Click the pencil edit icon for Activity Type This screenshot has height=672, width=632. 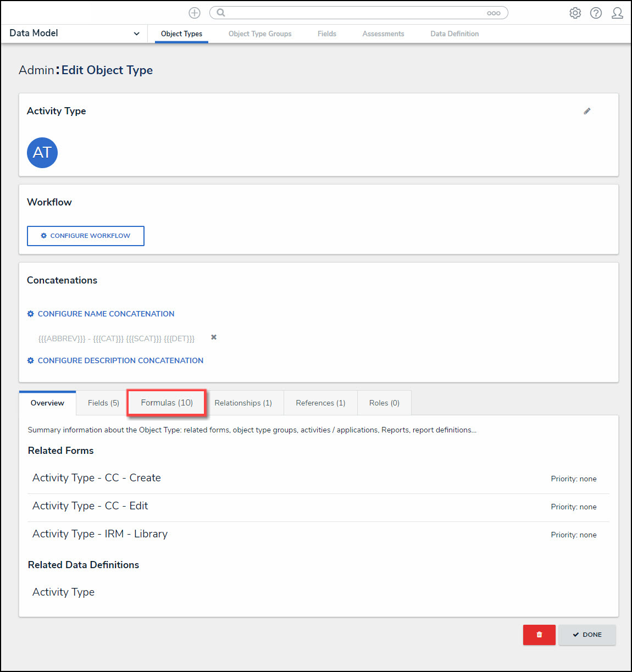[x=587, y=111]
